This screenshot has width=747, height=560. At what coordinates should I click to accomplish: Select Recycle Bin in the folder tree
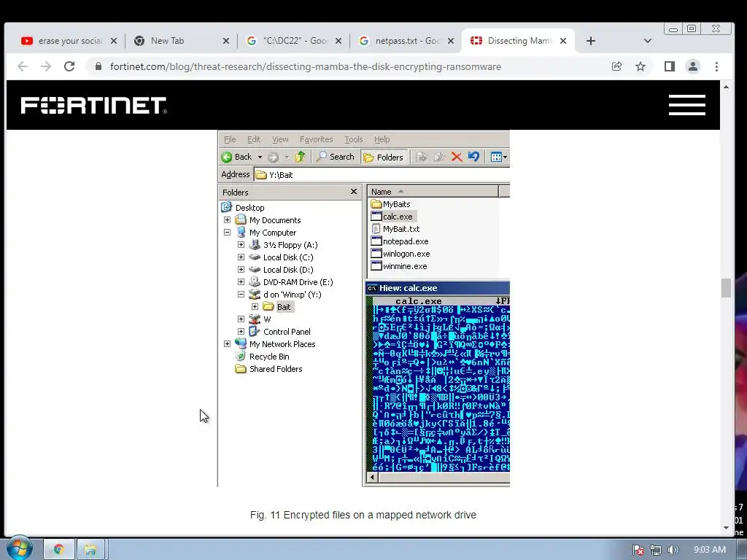tap(262, 357)
